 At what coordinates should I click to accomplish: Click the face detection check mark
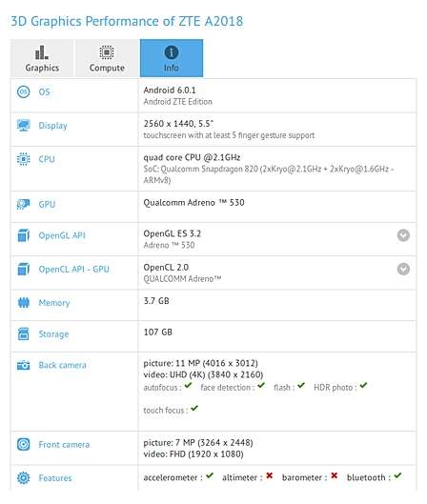pyautogui.click(x=261, y=386)
